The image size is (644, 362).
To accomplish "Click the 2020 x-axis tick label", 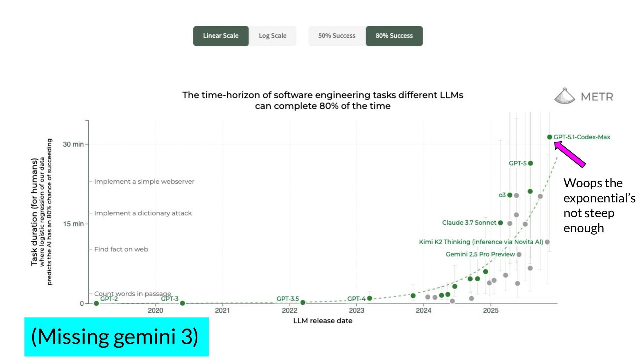I will (x=156, y=311).
